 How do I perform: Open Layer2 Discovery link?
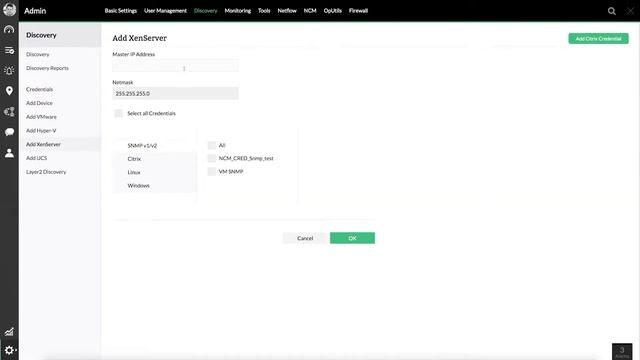(46, 172)
